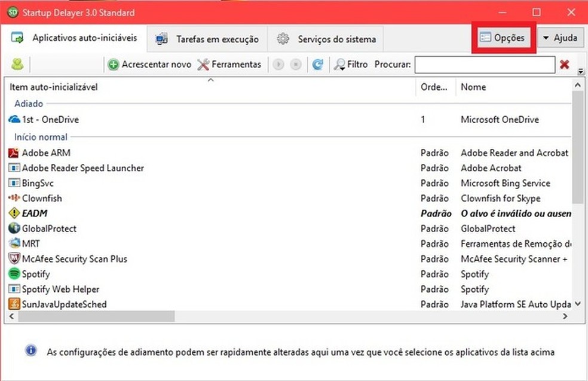Select the Spotify Web Helper entry

pos(61,289)
